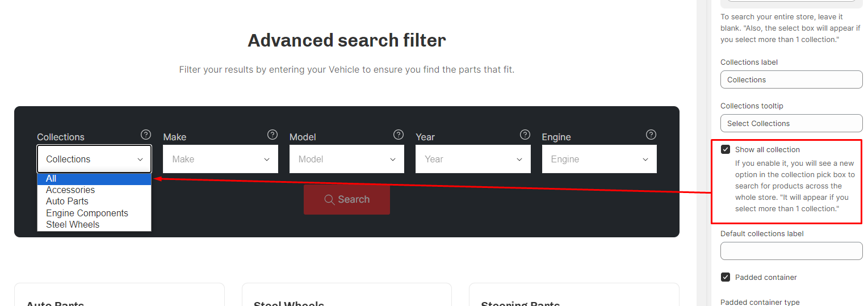Click the help icon next to Make
This screenshot has height=306, width=868.
272,135
